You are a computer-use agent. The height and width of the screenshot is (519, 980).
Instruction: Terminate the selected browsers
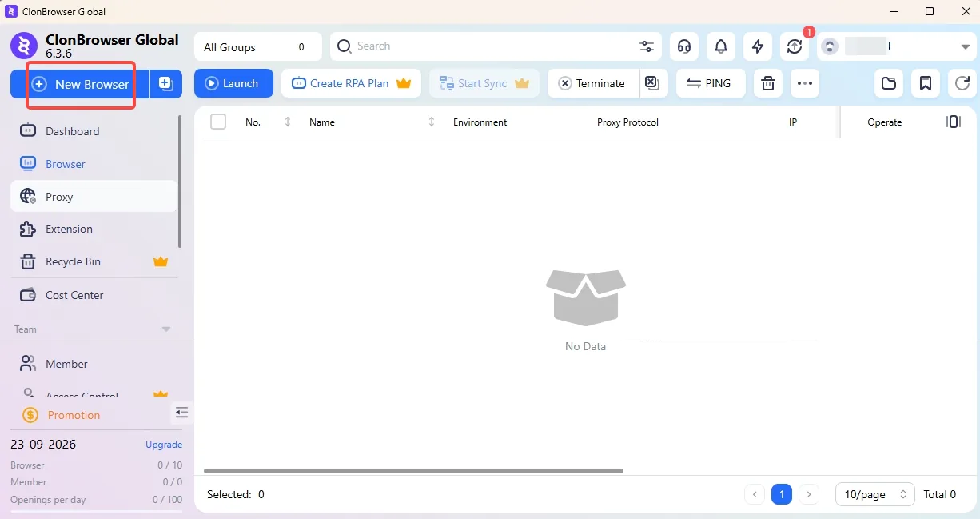coord(592,83)
